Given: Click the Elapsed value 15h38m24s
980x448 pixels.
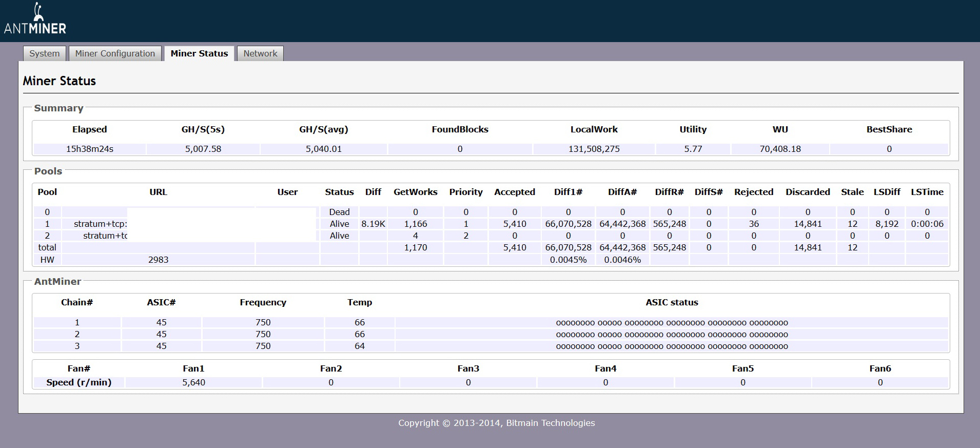Looking at the screenshot, I should (90, 149).
